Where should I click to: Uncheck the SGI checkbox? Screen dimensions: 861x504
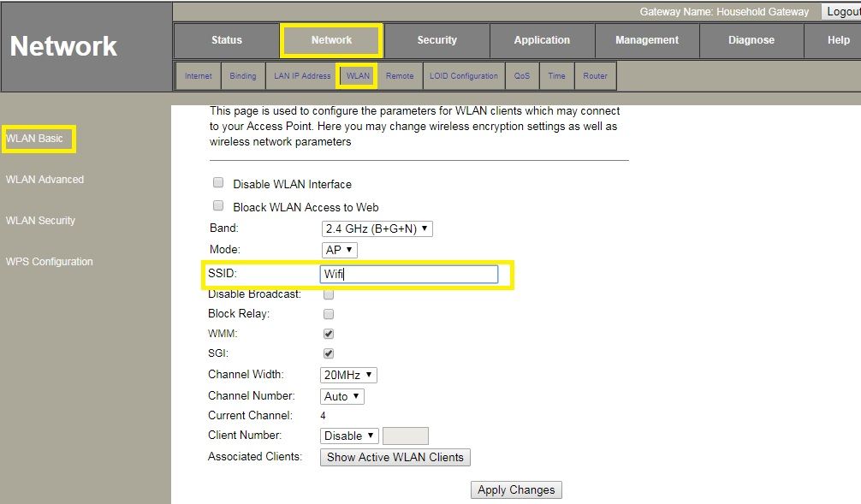point(329,353)
